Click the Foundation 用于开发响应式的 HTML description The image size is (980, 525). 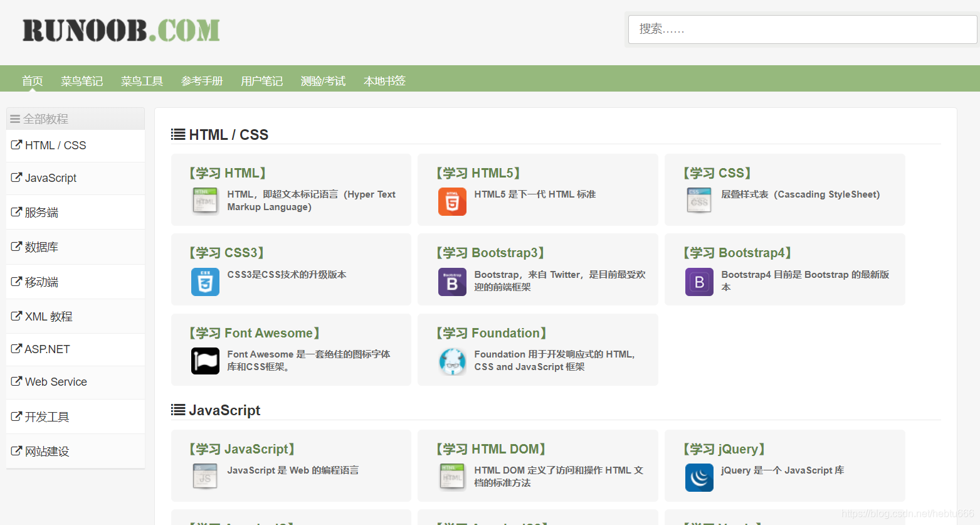(x=555, y=361)
